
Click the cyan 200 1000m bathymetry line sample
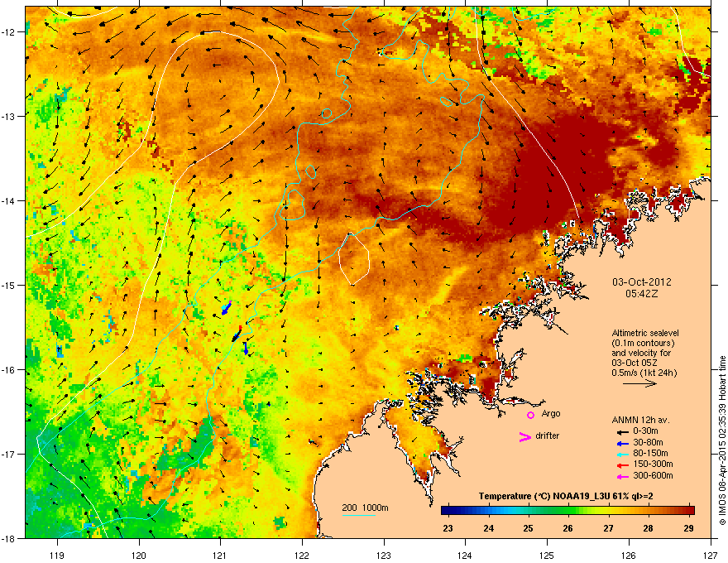click(359, 515)
